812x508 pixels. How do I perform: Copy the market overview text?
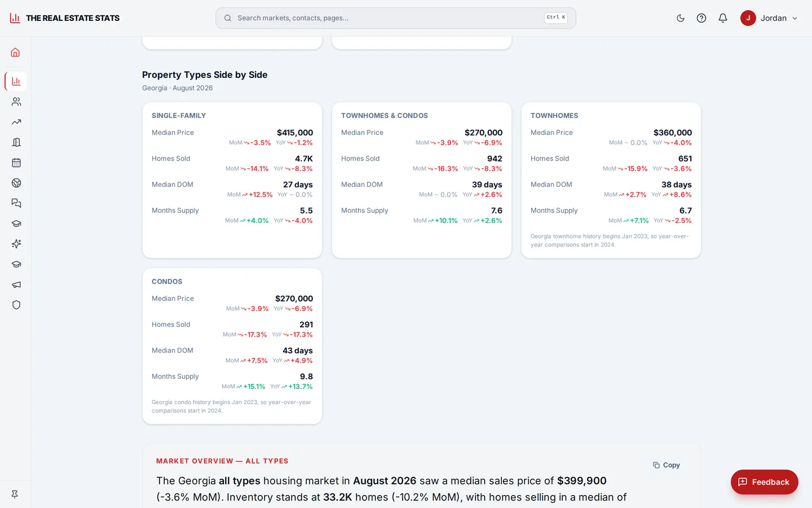point(667,465)
